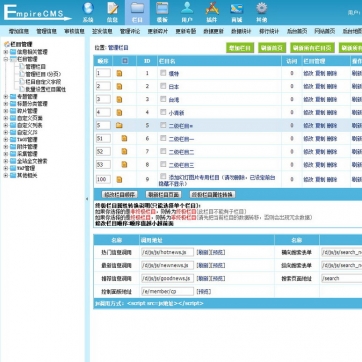The image size is (362, 362).
Task: Open 管理栏目 (分页) tree item
Action: [43, 74]
